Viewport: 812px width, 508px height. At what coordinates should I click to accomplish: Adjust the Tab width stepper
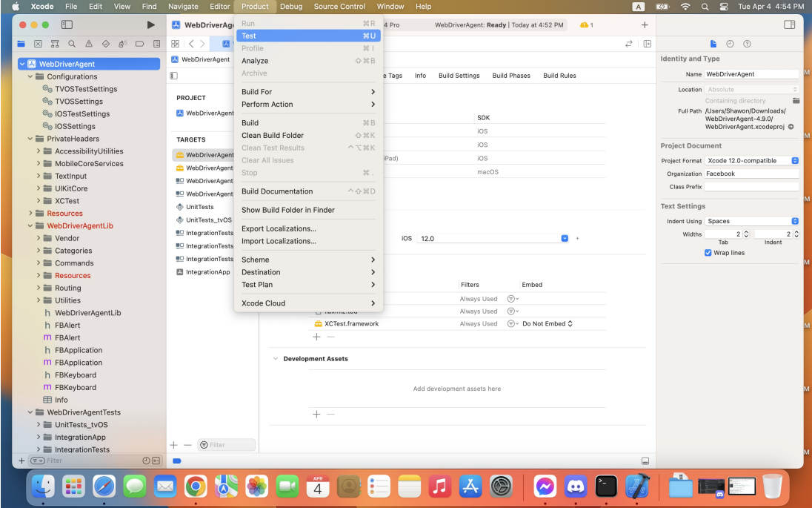[746, 234]
